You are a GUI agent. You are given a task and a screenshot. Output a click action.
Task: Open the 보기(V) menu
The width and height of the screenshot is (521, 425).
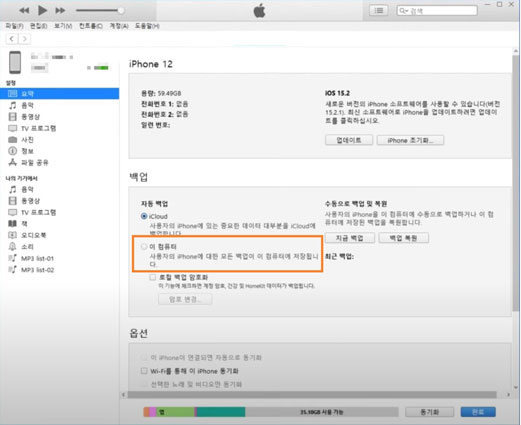point(63,26)
